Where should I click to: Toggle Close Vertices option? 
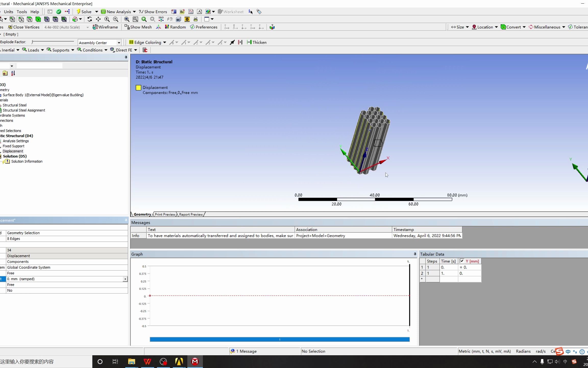(x=24, y=27)
